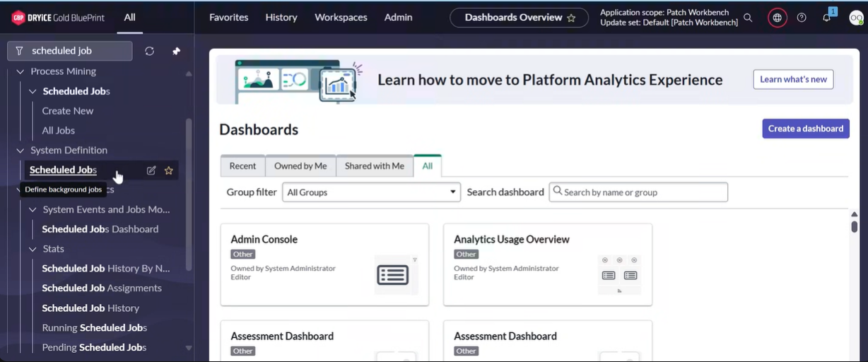
Task: Open All Jobs in navigator
Action: point(59,131)
